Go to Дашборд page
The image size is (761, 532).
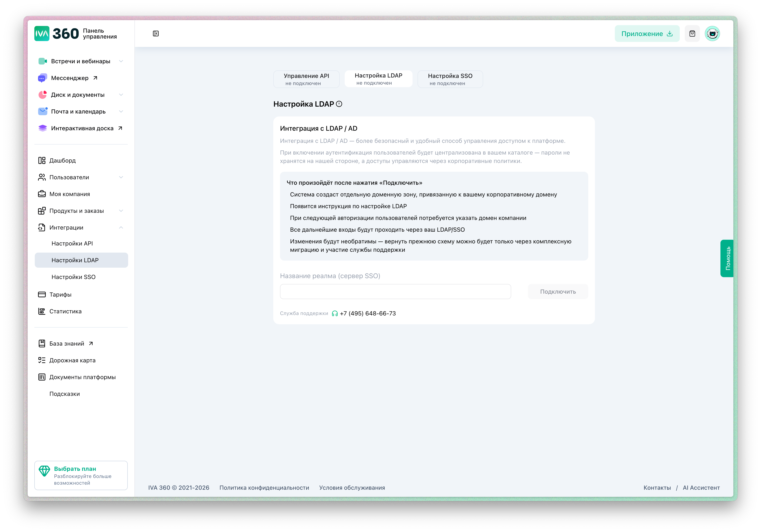point(62,160)
